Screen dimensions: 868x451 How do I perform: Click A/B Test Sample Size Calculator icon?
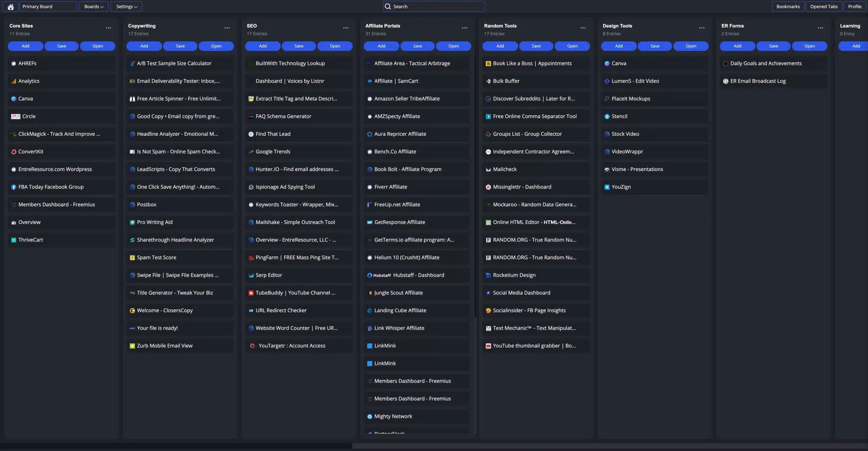(x=132, y=64)
